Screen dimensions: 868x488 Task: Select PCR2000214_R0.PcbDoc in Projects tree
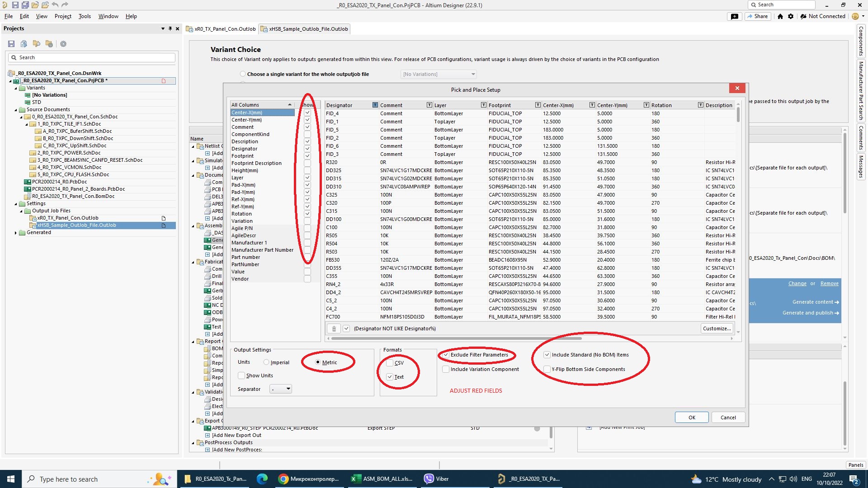click(x=59, y=182)
